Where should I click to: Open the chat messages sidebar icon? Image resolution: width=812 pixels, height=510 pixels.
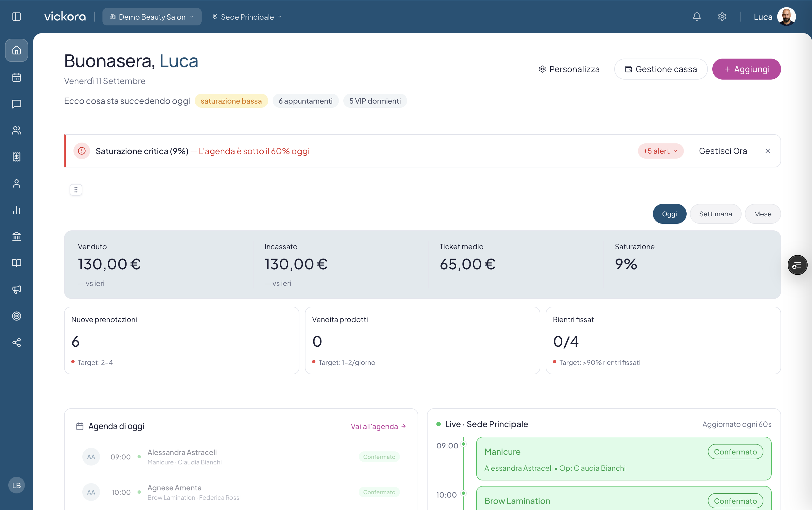(17, 104)
